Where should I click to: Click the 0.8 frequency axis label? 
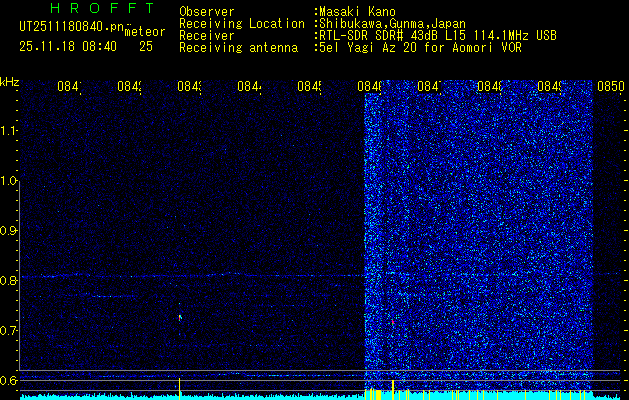point(9,281)
